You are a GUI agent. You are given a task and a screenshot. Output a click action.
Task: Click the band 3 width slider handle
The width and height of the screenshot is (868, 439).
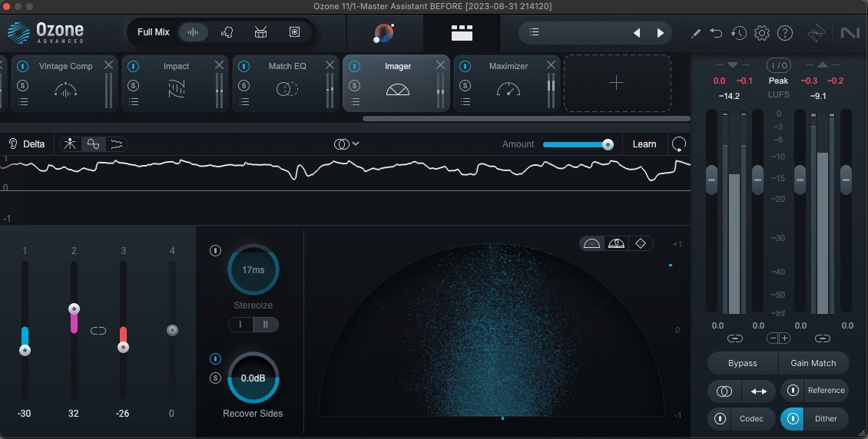coord(123,347)
